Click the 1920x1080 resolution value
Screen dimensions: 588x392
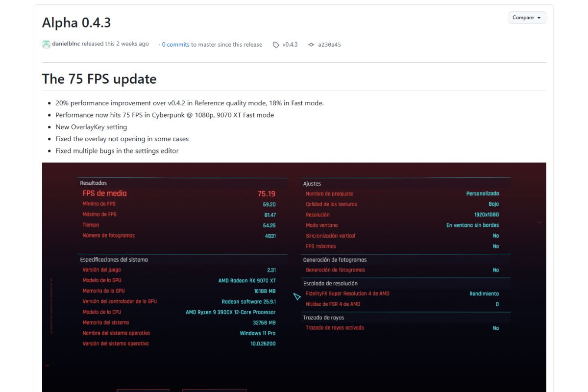(x=486, y=215)
